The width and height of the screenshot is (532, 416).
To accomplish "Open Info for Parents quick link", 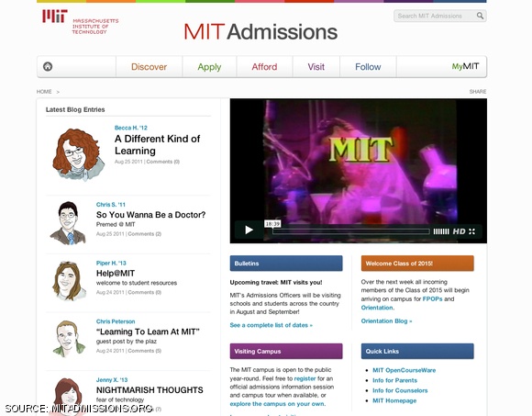I will point(394,380).
